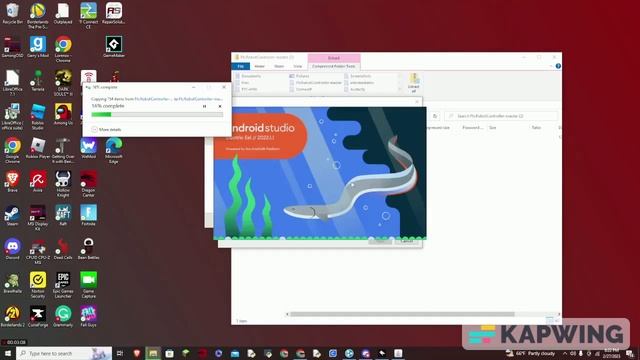Switch to the View ribbon tab
This screenshot has width=640, height=360.
298,66
